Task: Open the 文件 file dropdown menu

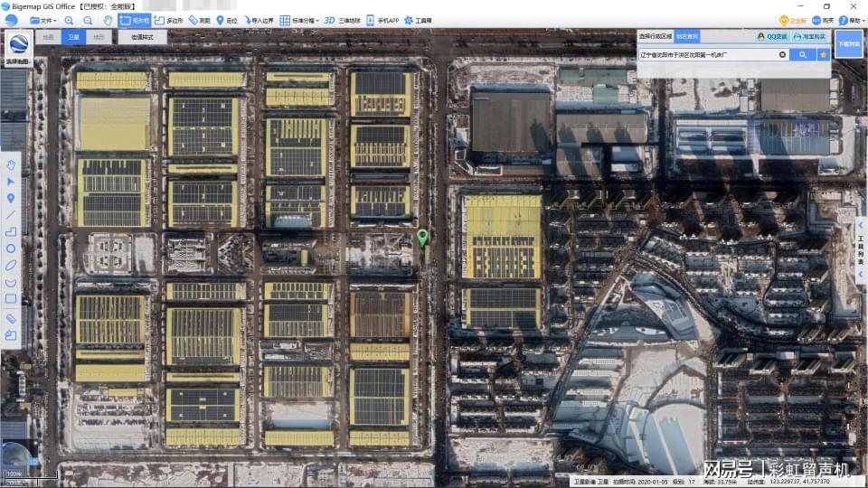Action: tap(43, 20)
